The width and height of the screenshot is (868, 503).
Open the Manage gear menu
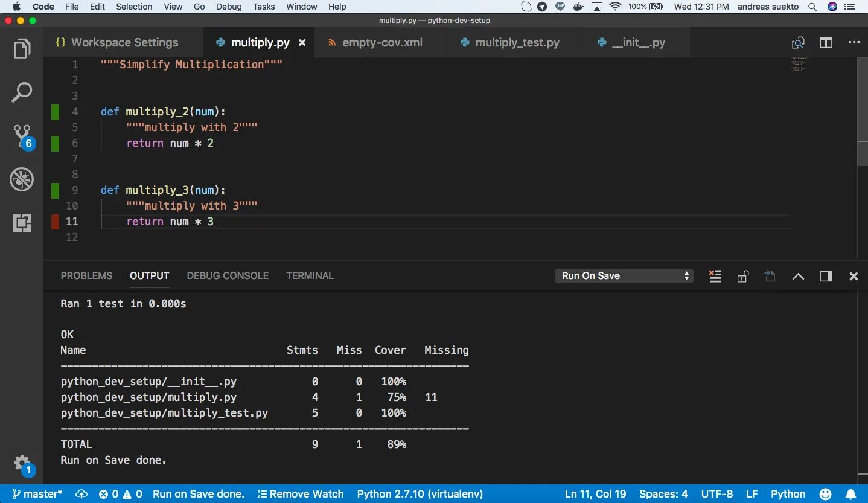(x=23, y=464)
